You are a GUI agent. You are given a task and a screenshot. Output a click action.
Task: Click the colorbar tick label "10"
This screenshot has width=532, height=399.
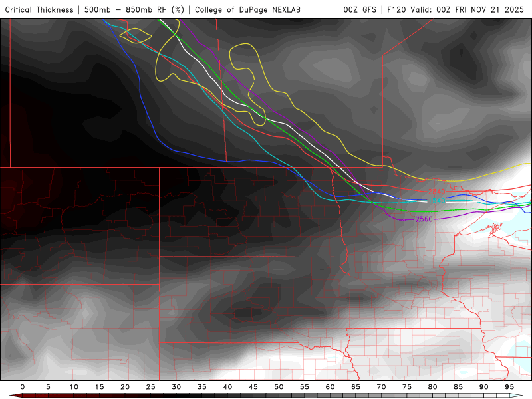click(74, 387)
